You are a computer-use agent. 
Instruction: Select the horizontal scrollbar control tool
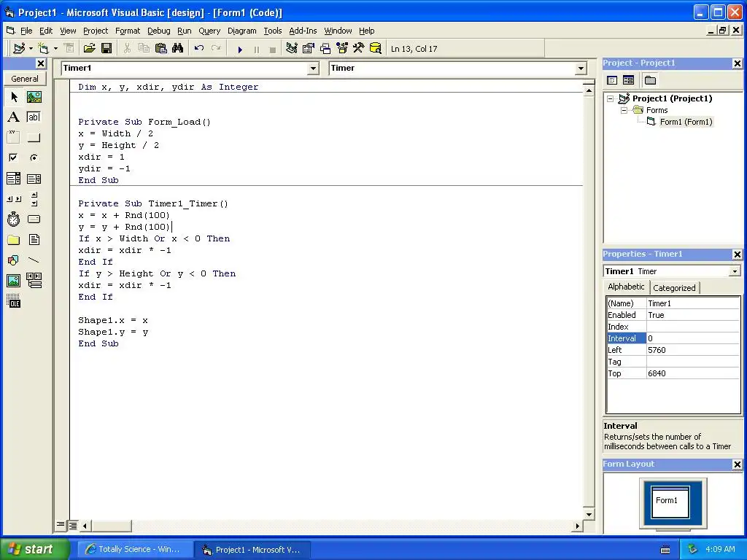pyautogui.click(x=14, y=199)
